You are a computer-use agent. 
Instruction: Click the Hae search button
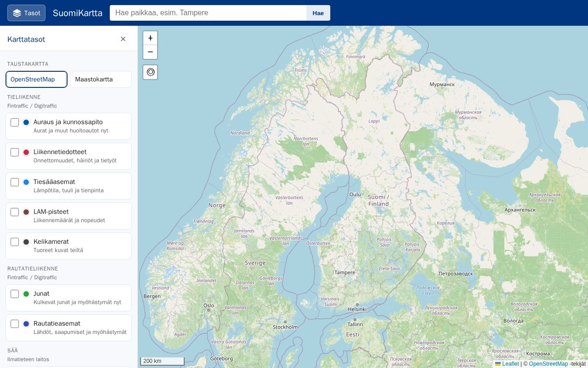pos(318,13)
